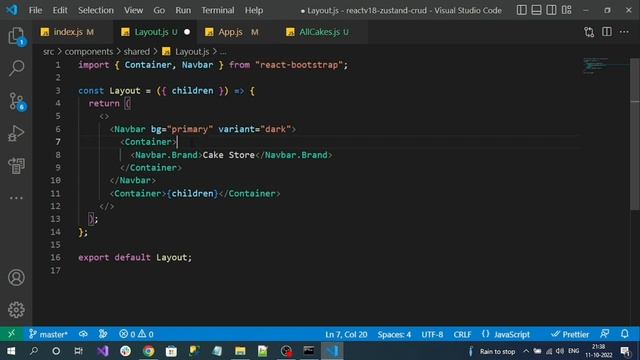The image size is (640, 360).
Task: Open Source Control view with 6 changes
Action: coord(16,101)
